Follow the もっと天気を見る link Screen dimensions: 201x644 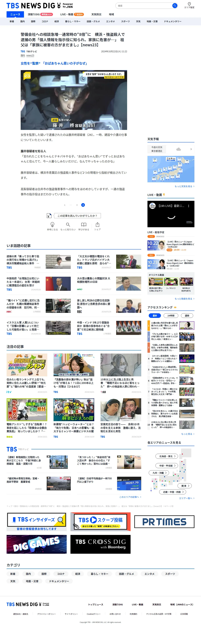[185, 186]
